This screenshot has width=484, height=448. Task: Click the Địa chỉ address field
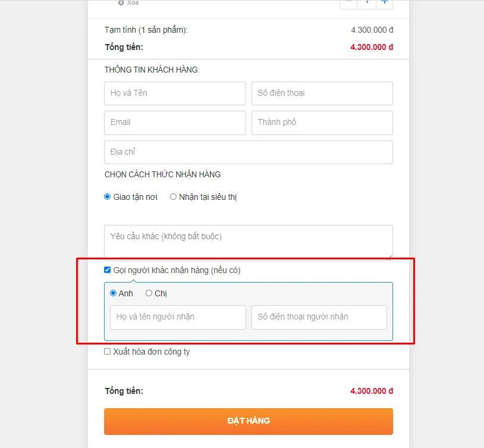248,152
